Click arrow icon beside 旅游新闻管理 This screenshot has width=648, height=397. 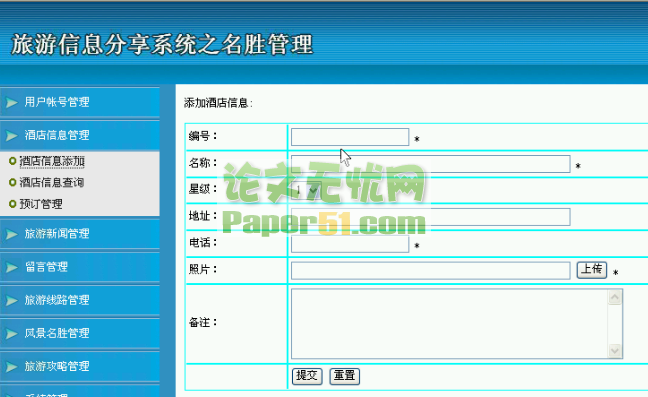point(12,234)
